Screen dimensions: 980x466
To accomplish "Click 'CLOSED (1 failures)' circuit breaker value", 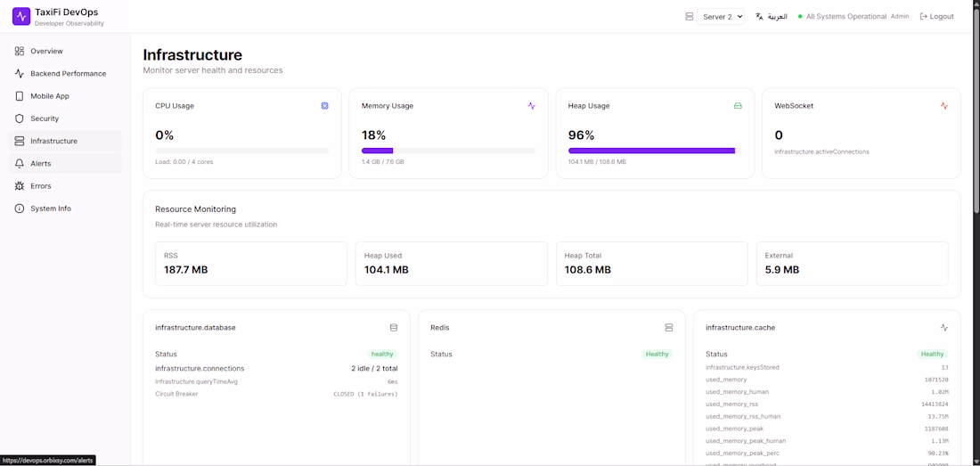I will [365, 394].
